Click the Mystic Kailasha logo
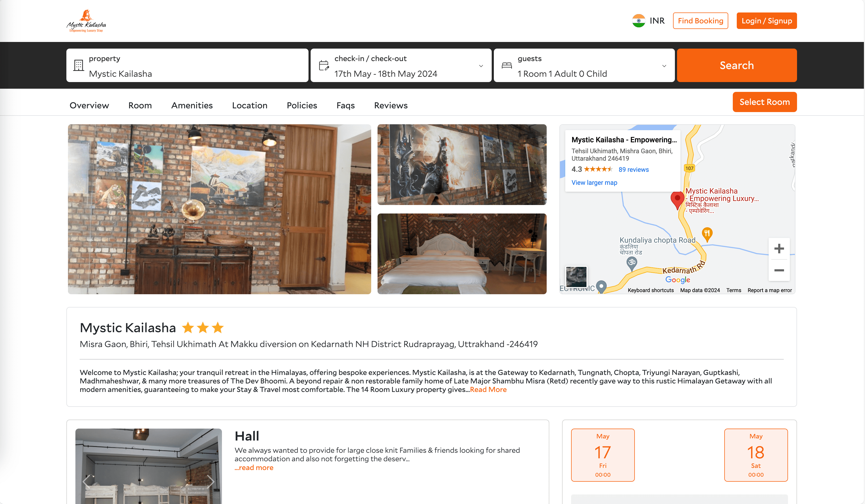The image size is (865, 504). click(x=86, y=21)
